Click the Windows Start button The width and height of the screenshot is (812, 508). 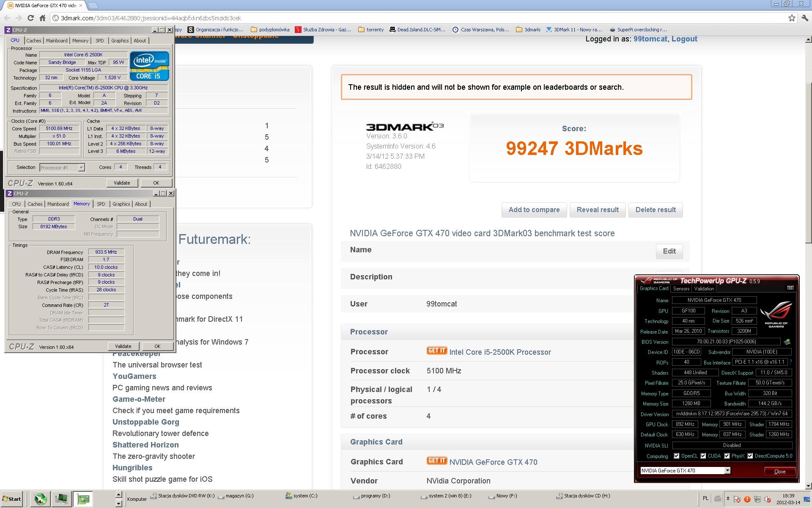click(x=12, y=499)
